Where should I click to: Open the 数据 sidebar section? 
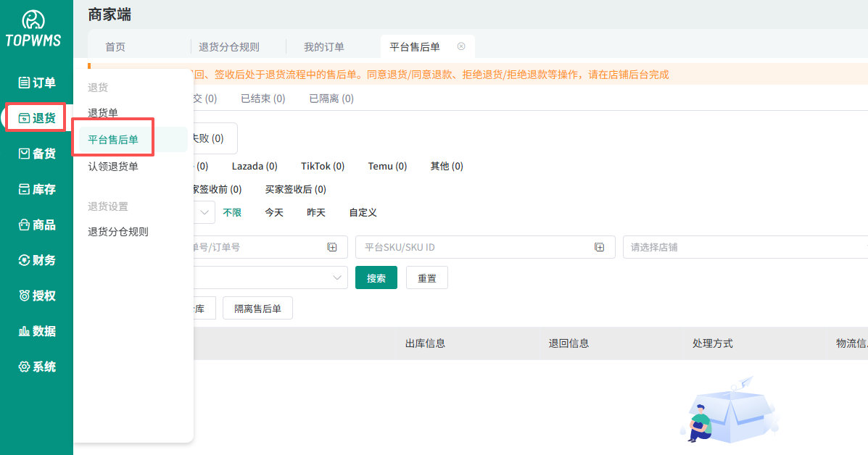pos(36,331)
